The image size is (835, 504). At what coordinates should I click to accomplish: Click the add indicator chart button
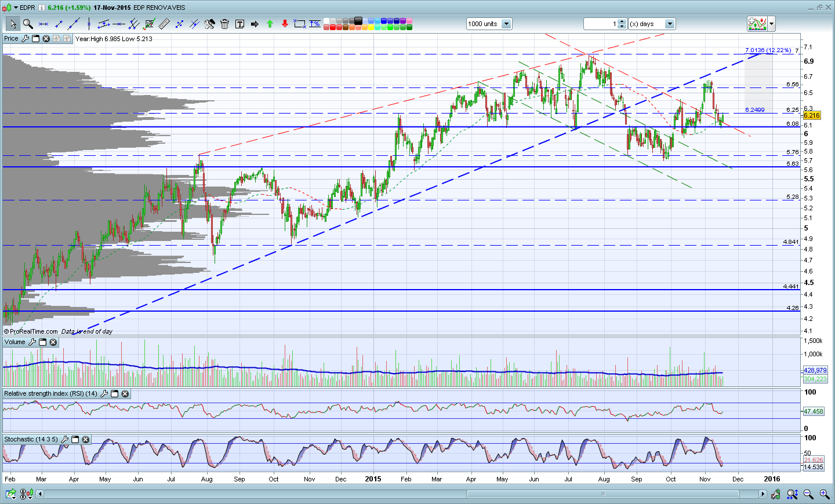[x=757, y=24]
